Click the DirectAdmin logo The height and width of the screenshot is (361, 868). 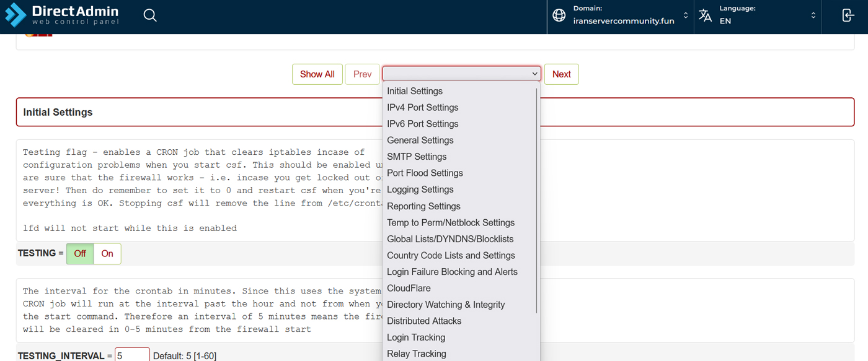click(61, 15)
